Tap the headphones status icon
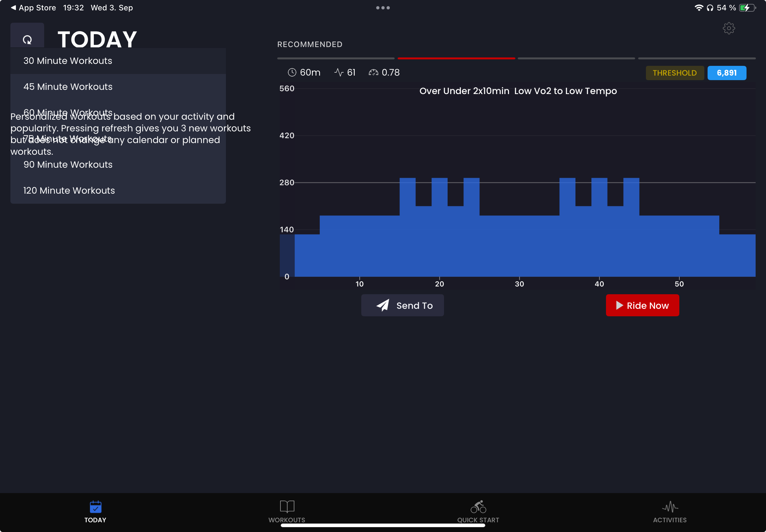The width and height of the screenshot is (766, 532). pyautogui.click(x=710, y=8)
